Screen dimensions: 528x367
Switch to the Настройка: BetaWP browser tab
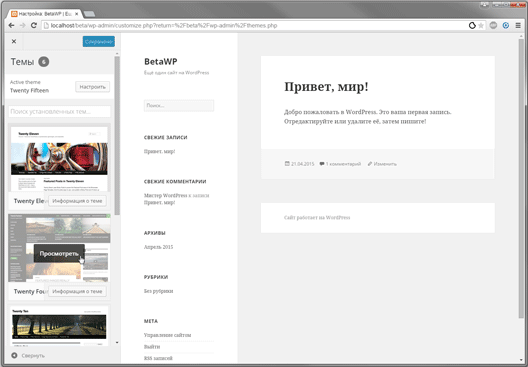coord(45,14)
